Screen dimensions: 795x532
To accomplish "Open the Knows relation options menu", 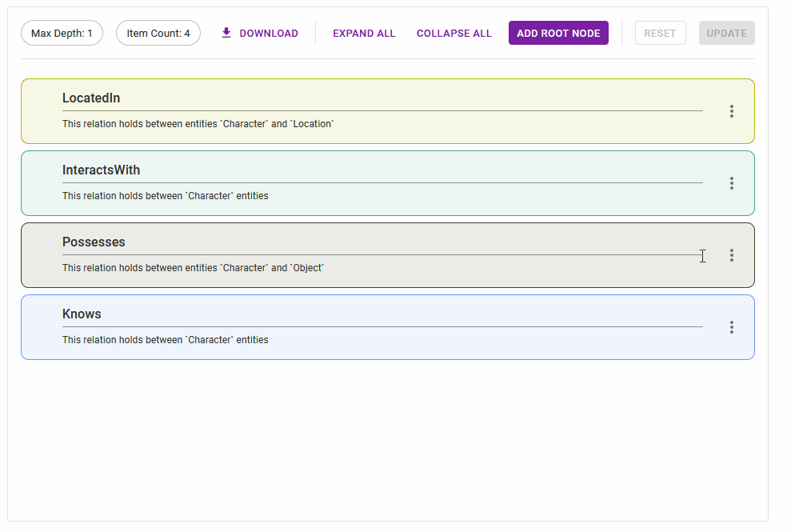I will [732, 327].
